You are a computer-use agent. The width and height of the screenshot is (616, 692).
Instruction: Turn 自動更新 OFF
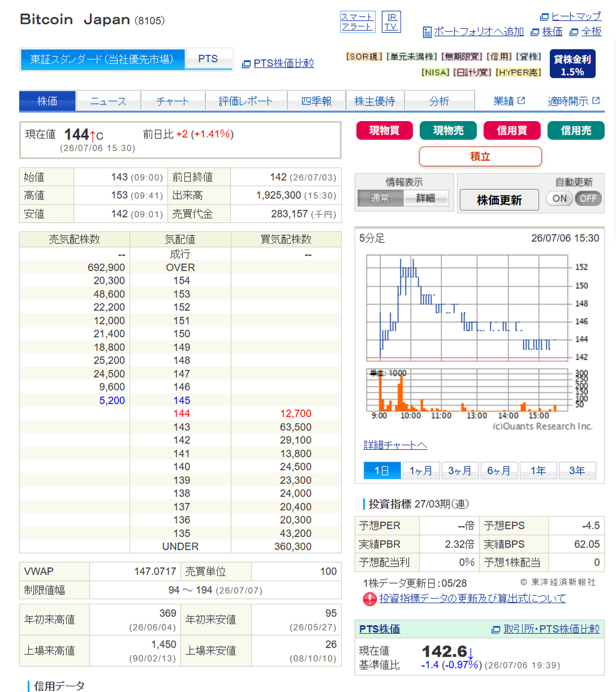[x=588, y=198]
